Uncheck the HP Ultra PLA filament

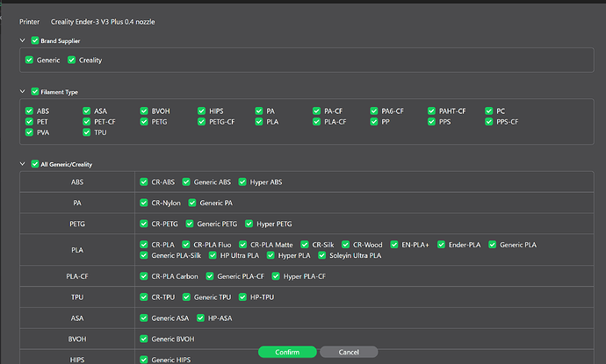pyautogui.click(x=213, y=255)
